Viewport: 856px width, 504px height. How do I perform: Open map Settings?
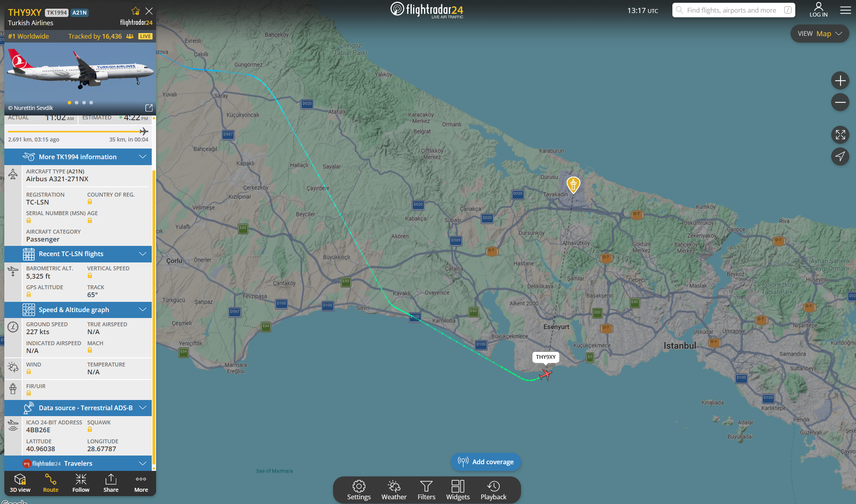pyautogui.click(x=359, y=490)
